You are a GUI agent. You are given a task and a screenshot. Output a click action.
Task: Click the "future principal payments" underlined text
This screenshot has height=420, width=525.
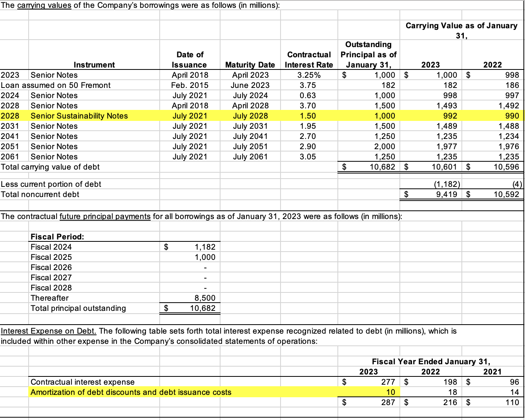coord(104,216)
